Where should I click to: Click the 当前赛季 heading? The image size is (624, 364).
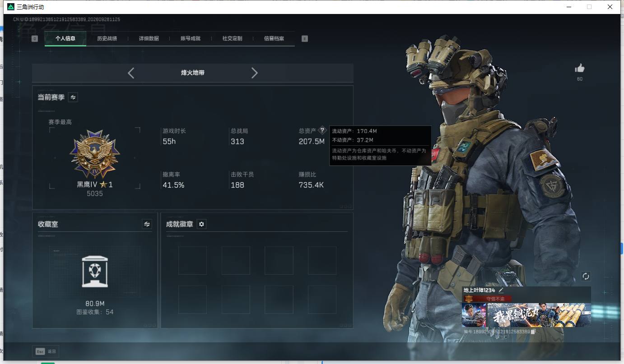[51, 97]
